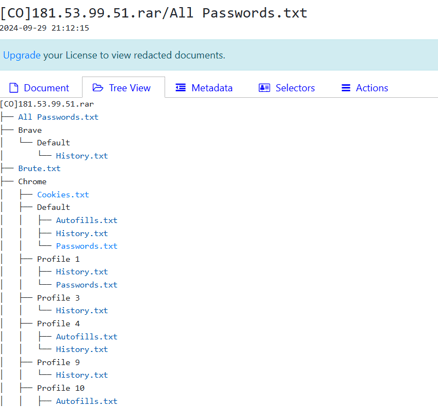Screen dimensions: 438x411
Task: Open History.txt under Profile 1
Action: [x=82, y=272]
